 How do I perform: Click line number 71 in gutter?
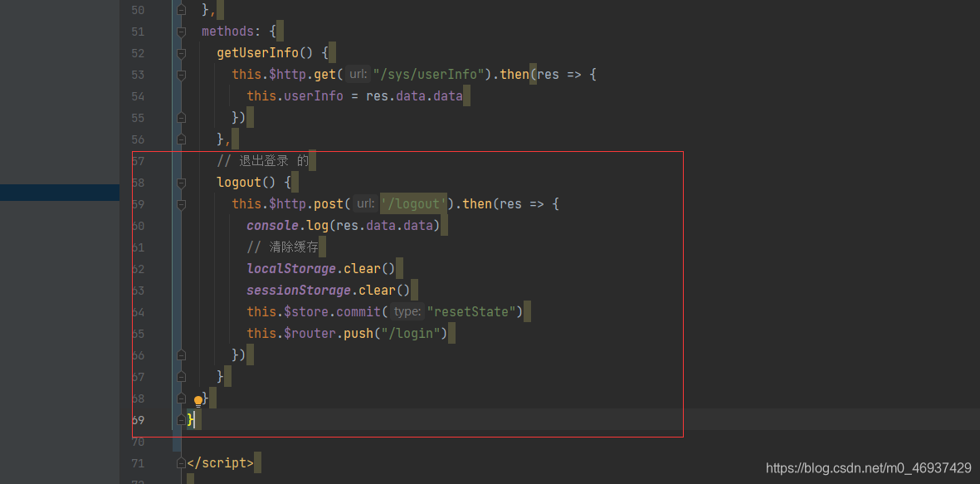138,462
